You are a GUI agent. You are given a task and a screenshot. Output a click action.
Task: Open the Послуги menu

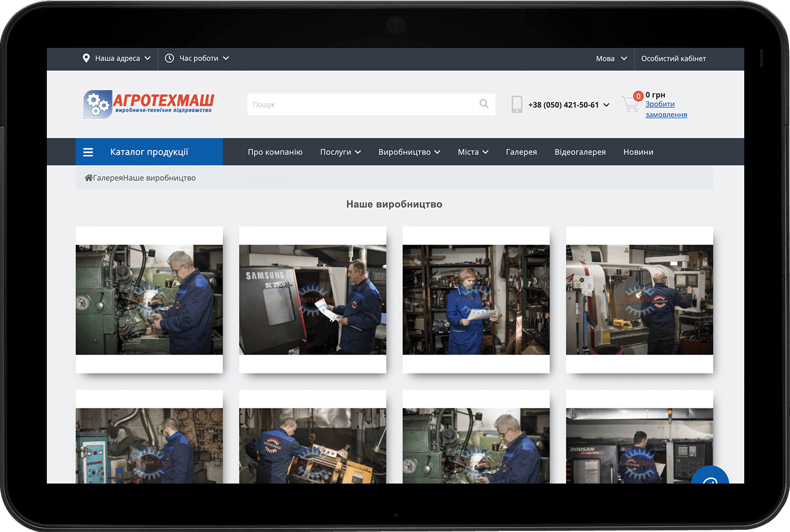click(x=340, y=152)
